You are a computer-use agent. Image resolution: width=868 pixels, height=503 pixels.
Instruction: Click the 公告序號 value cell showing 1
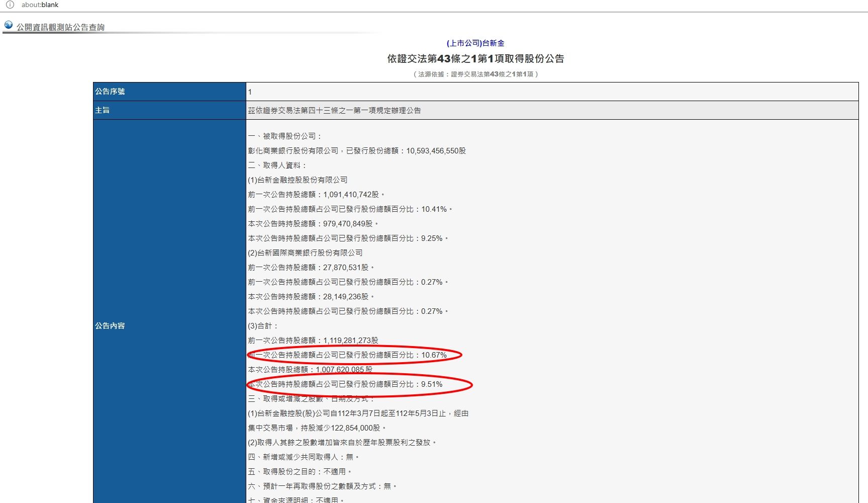click(552, 92)
